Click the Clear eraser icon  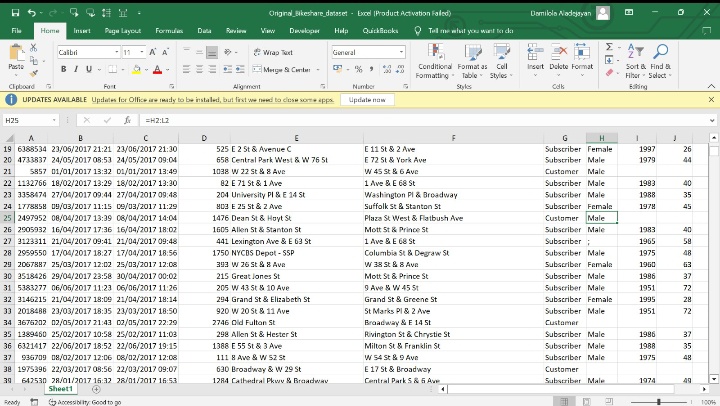pos(609,73)
